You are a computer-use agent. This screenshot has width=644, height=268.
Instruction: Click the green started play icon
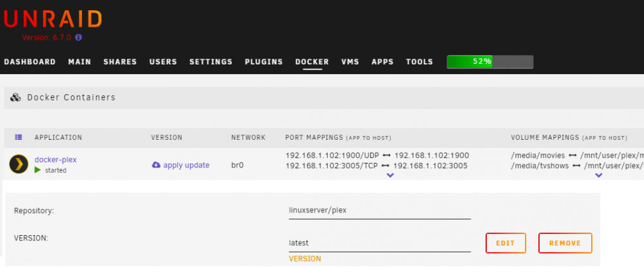point(38,170)
